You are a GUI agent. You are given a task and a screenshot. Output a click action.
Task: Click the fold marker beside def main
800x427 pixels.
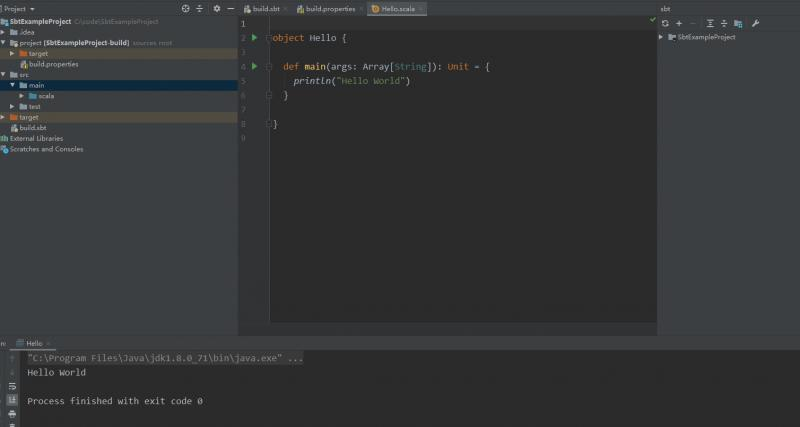(268, 67)
